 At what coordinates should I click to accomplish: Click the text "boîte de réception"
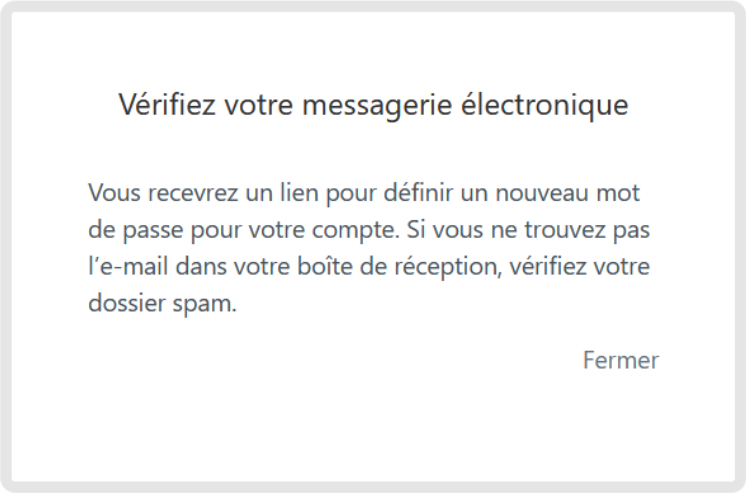tap(397, 267)
